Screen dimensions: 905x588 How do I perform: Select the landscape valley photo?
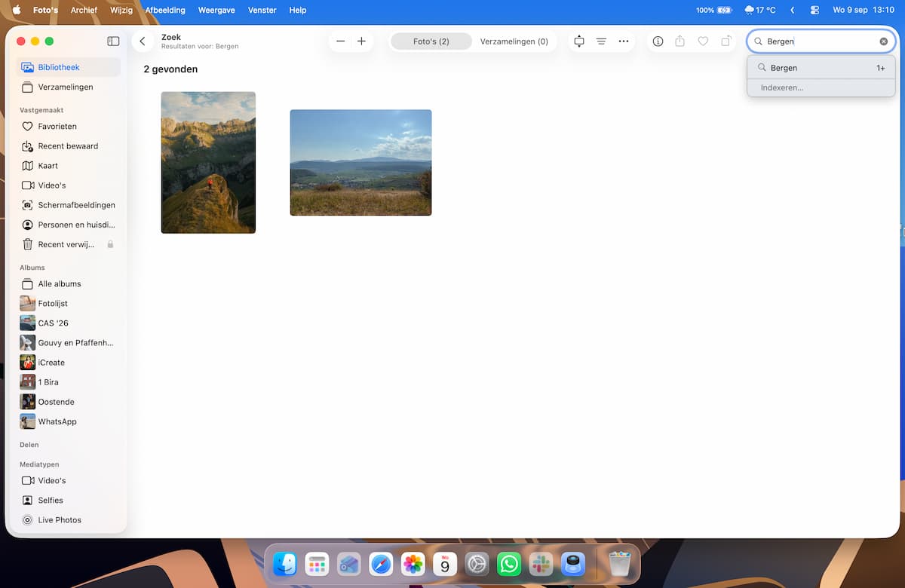point(361,163)
